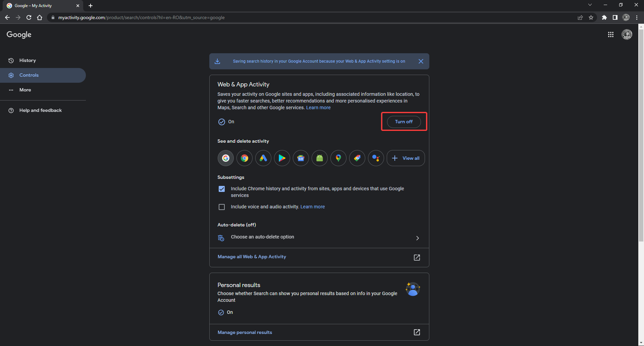
Task: Share this page icon in address bar
Action: pyautogui.click(x=580, y=17)
